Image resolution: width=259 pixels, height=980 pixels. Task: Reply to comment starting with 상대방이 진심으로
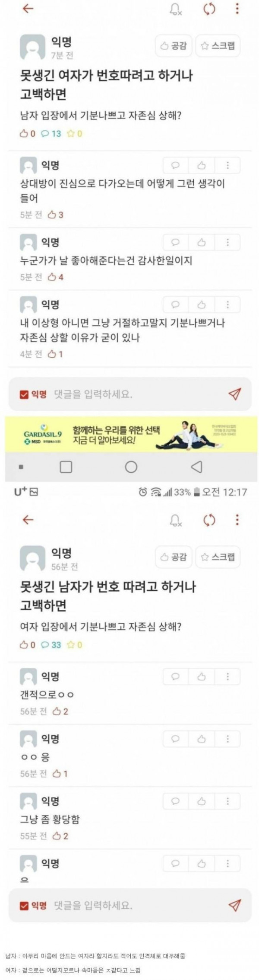(176, 165)
